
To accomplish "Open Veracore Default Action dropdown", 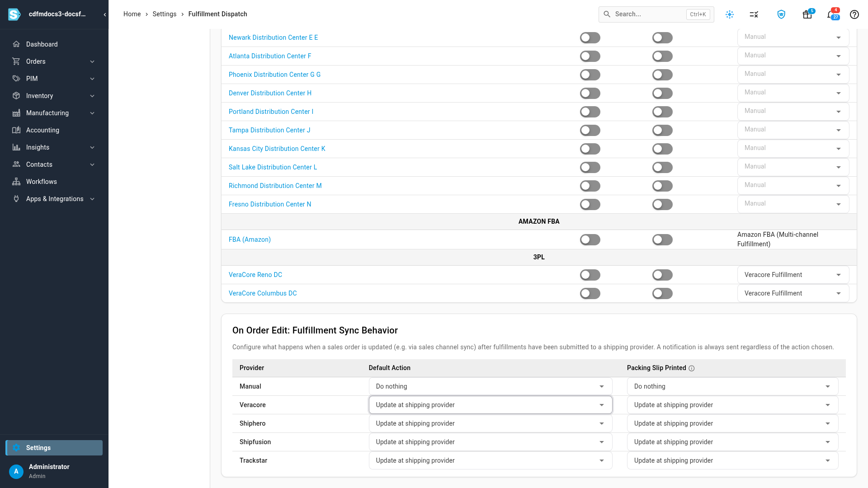I will [x=491, y=405].
